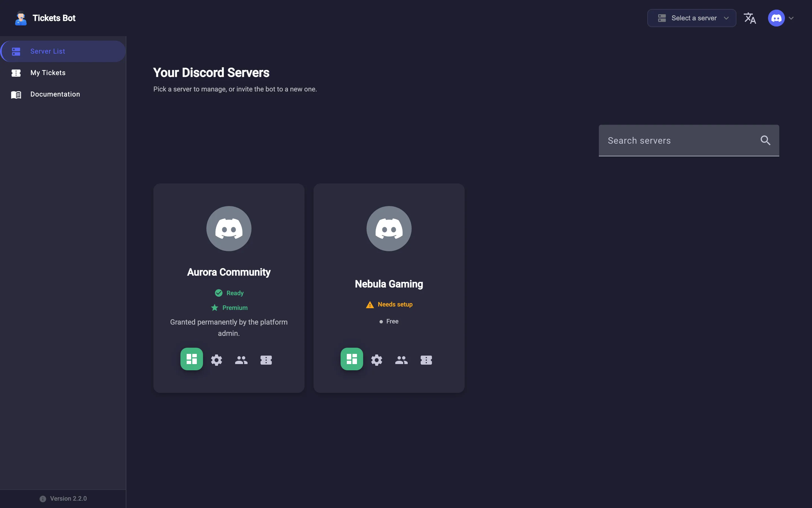The width and height of the screenshot is (812, 508).
Task: Click the language translate icon
Action: 750,18
